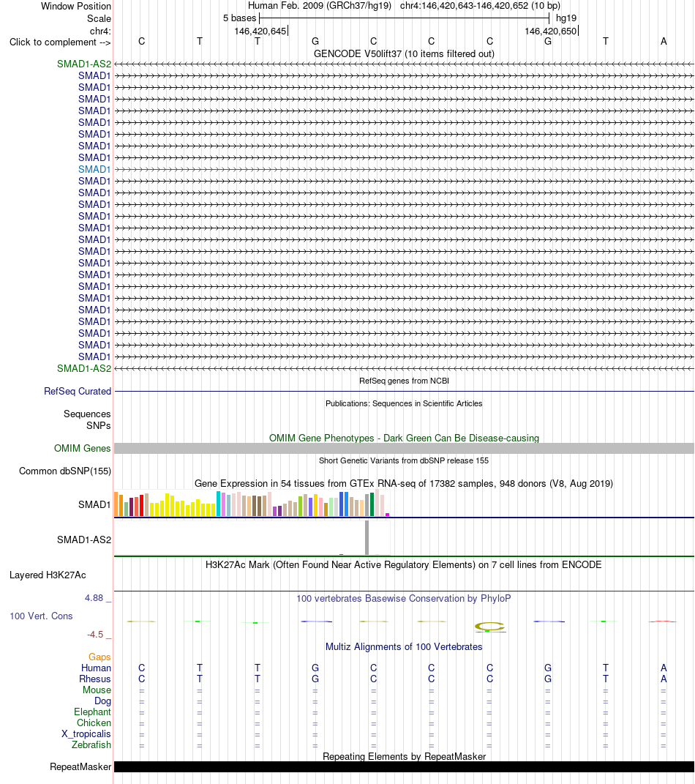This screenshot has height=784, width=695.
Task: Select the light-blue highlighted SMAD1 transcript label
Action: pos(94,169)
